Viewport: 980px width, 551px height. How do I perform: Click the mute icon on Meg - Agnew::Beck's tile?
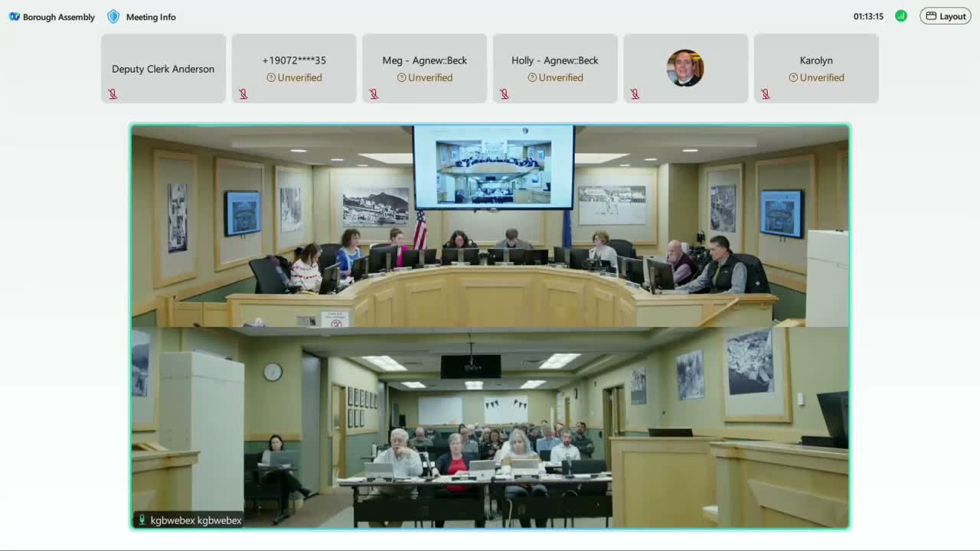coord(374,93)
